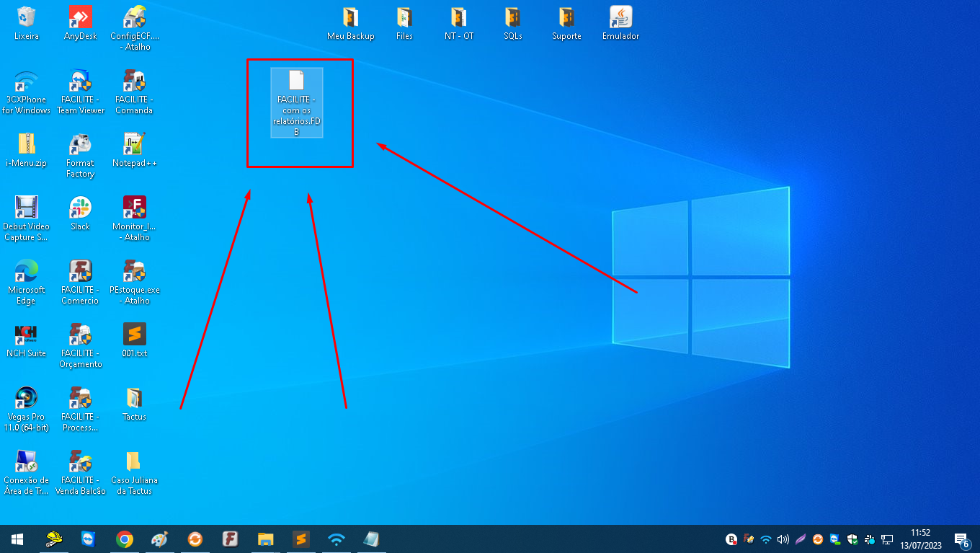The height and width of the screenshot is (553, 980).
Task: Select the Files folder on desktop
Action: [405, 24]
